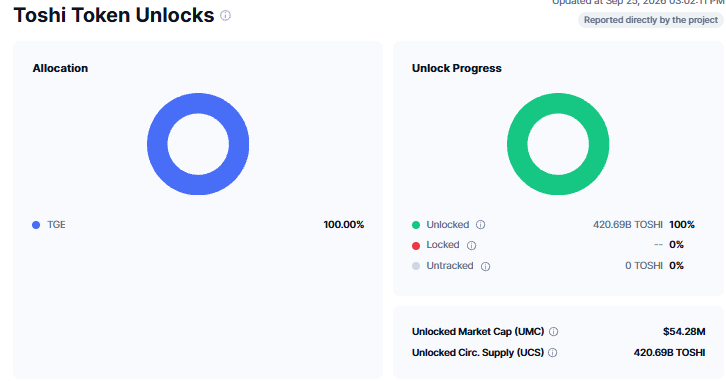
Task: Click the 'Unlocked Market Cap (UMC)' label
Action: point(478,331)
